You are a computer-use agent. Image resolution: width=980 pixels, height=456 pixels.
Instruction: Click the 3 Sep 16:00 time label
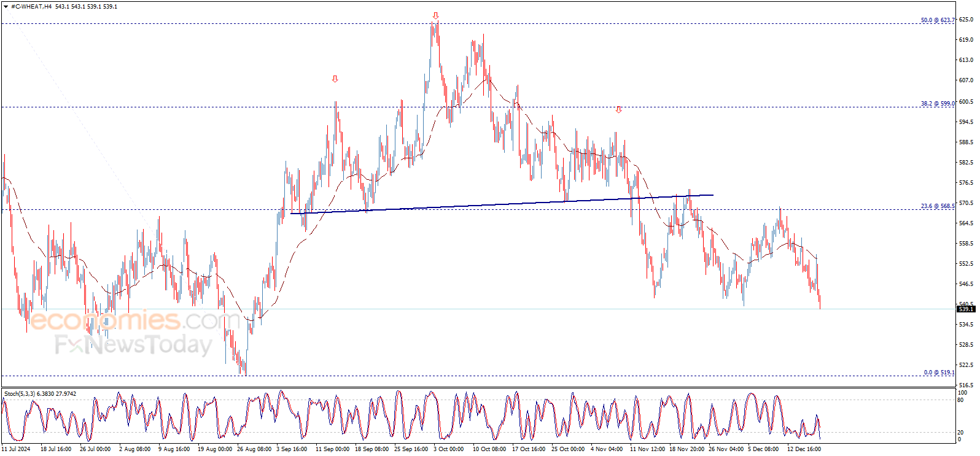point(292,449)
